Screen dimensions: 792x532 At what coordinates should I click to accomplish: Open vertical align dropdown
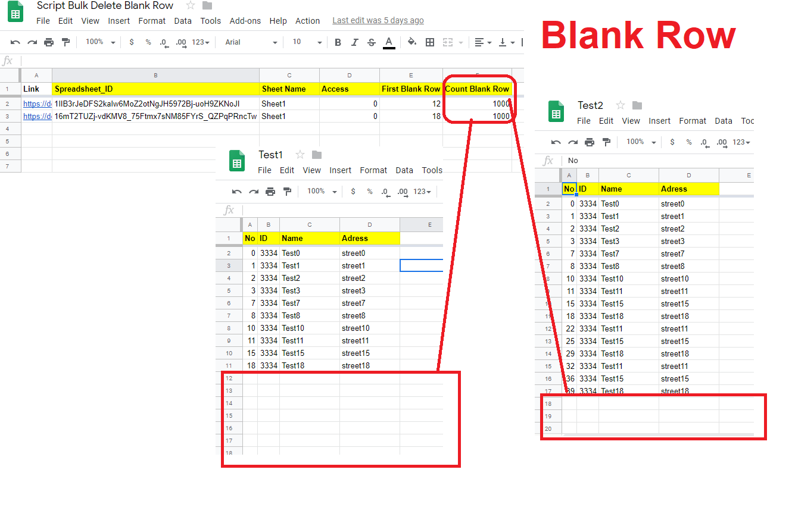click(506, 42)
